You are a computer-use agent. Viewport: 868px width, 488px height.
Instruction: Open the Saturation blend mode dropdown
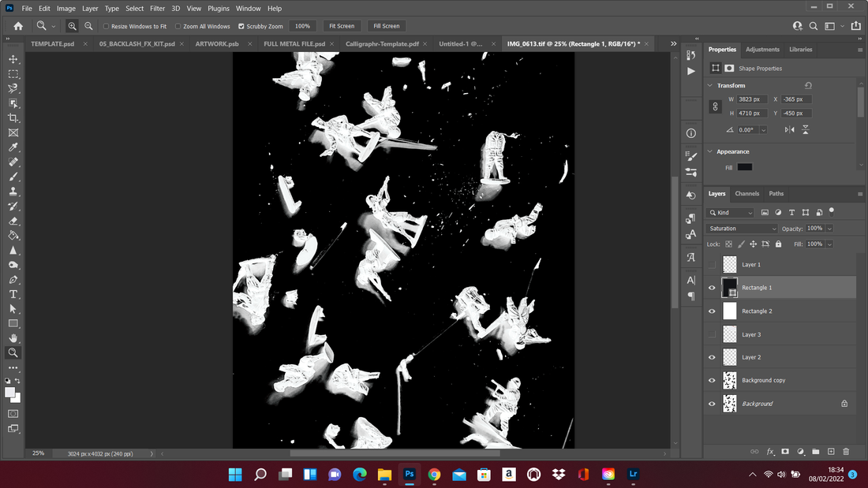(x=742, y=229)
